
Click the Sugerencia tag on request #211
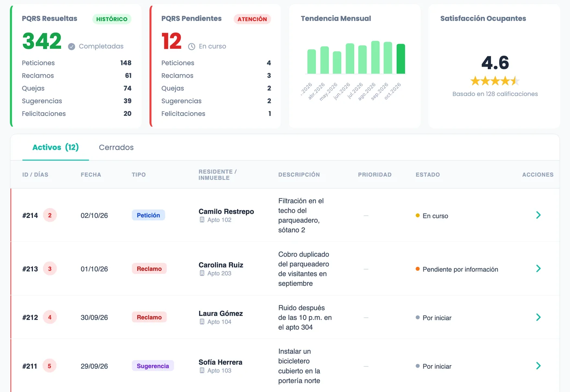[153, 366]
